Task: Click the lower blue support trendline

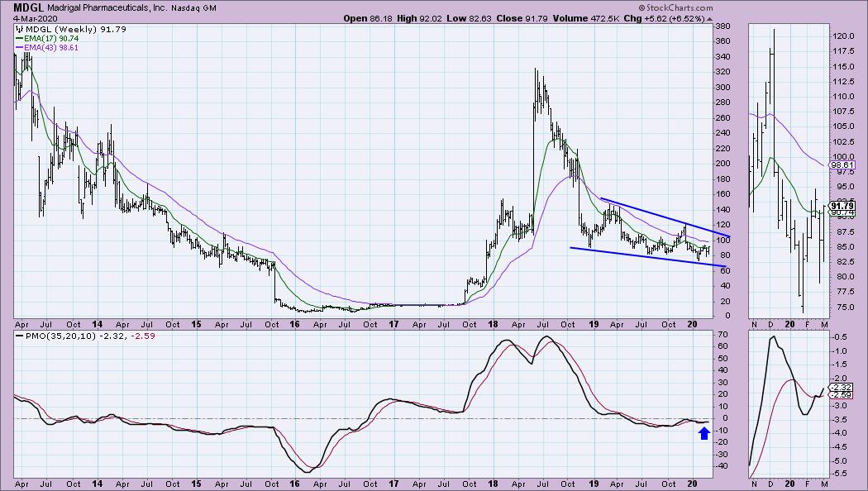Action: (x=647, y=257)
